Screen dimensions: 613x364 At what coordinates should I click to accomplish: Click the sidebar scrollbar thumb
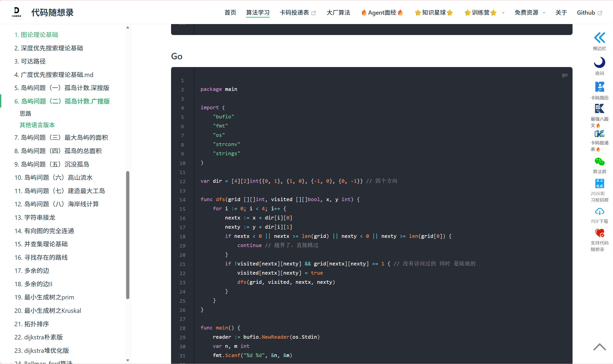[x=128, y=235]
